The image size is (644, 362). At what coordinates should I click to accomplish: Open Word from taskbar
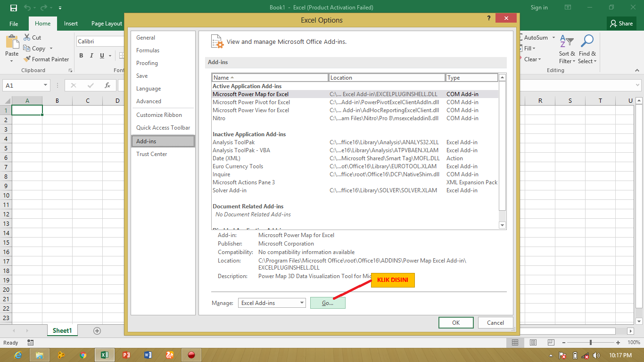[148, 355]
